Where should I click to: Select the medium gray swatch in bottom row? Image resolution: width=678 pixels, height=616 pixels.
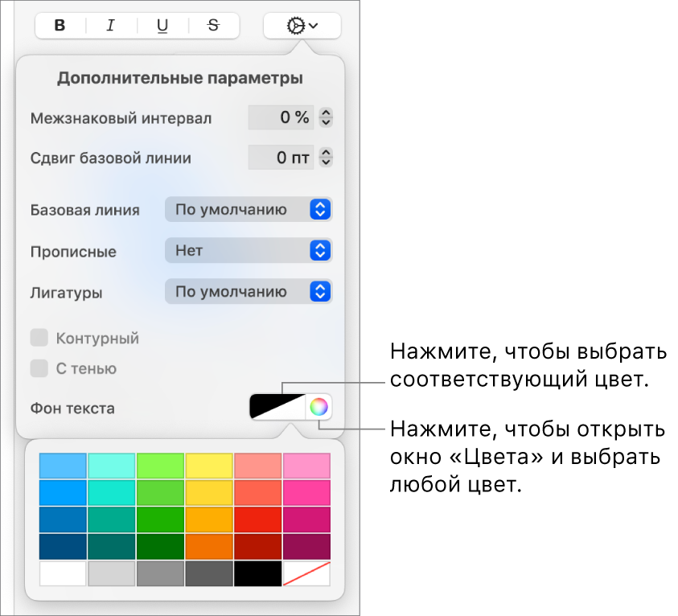coord(160,573)
